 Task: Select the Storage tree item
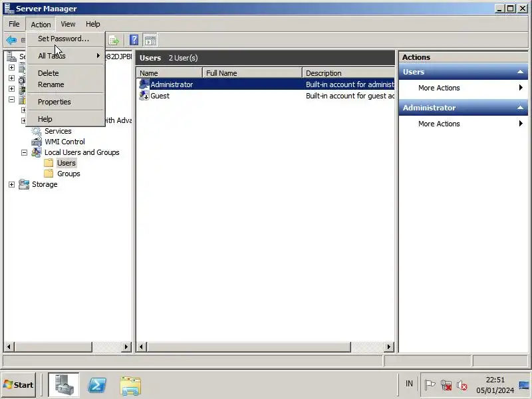point(45,184)
